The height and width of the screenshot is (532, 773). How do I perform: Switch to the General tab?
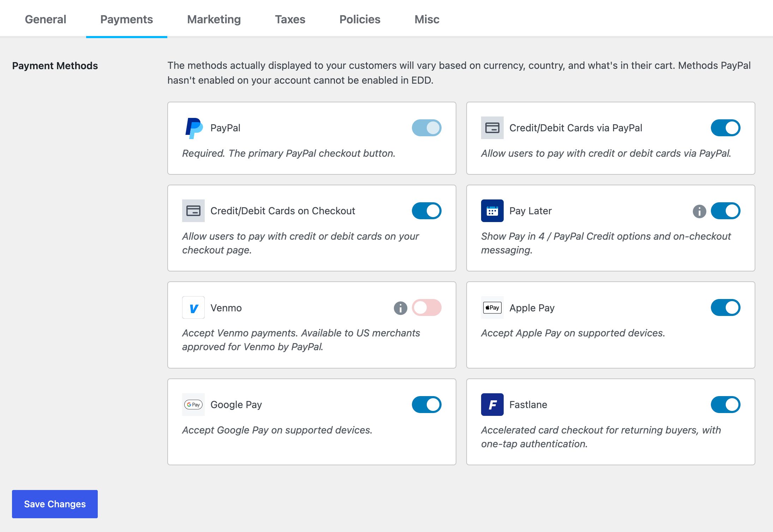tap(46, 19)
